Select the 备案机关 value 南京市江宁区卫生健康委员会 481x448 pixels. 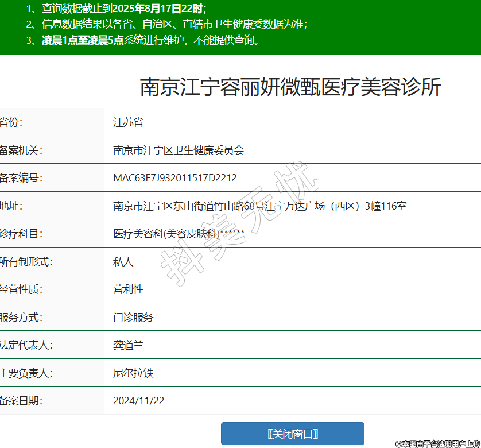point(179,150)
